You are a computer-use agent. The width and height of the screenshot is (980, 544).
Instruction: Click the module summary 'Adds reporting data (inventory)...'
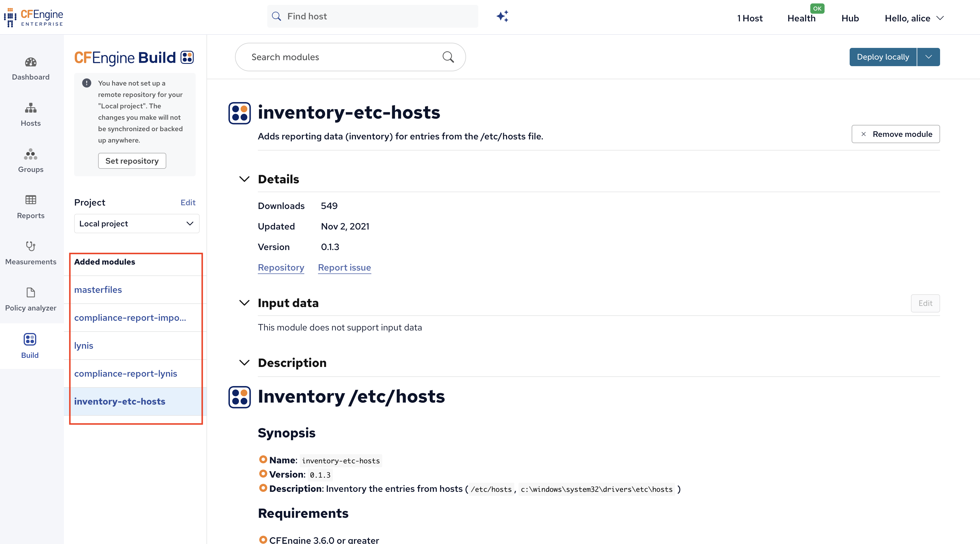(400, 136)
